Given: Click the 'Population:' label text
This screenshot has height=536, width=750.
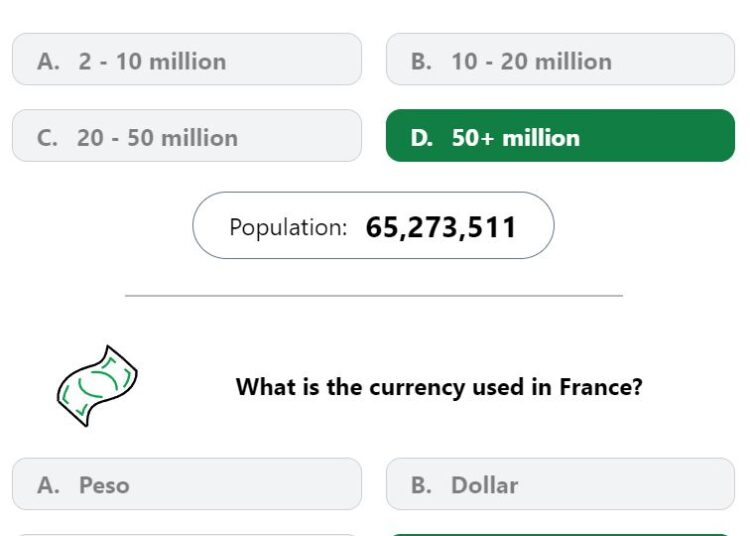Looking at the screenshot, I should (x=288, y=227).
